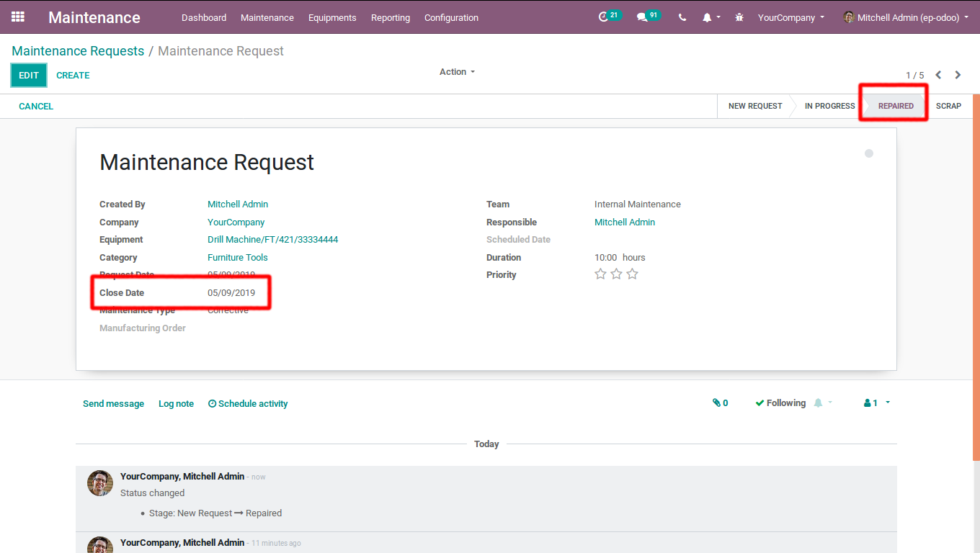980x553 pixels.
Task: Open the YourCompany company switcher
Action: [791, 17]
